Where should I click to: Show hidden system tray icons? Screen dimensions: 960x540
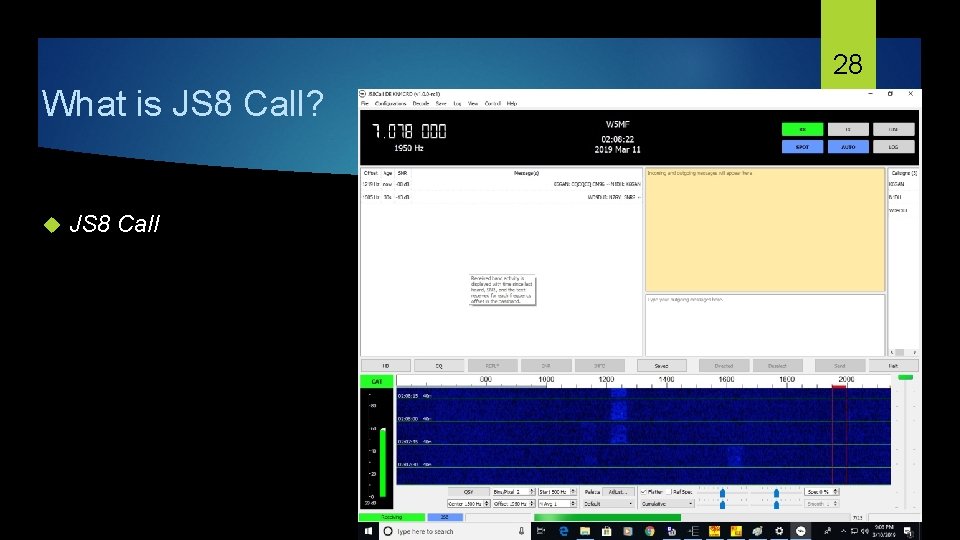click(843, 531)
